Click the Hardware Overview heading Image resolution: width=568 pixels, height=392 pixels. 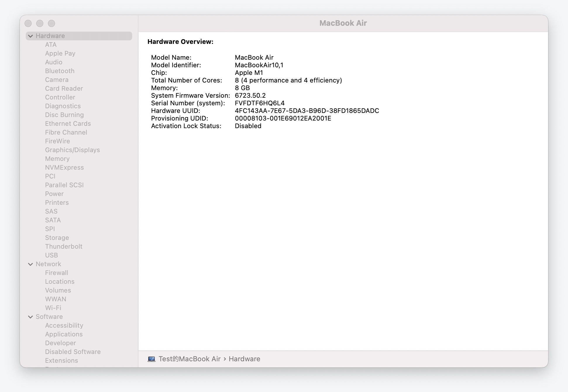[180, 42]
